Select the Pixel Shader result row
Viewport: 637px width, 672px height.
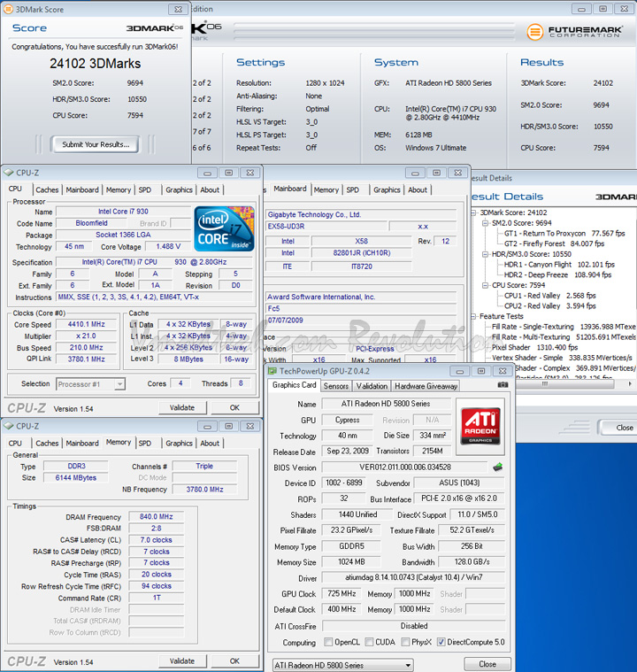coord(534,347)
